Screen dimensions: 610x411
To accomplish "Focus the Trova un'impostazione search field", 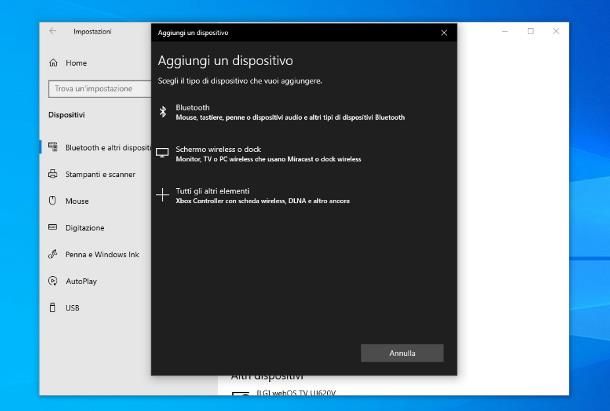I will coord(100,89).
